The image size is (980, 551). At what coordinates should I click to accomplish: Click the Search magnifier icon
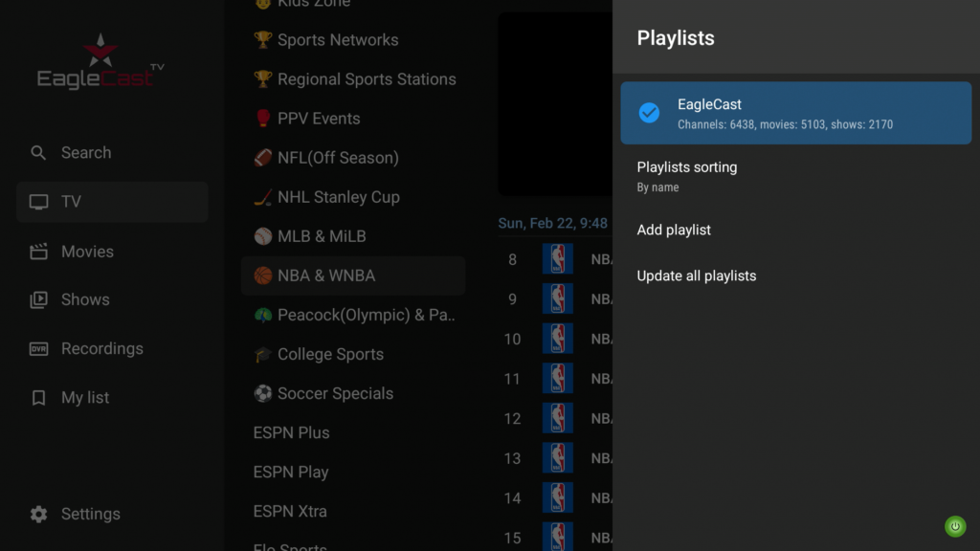tap(38, 153)
